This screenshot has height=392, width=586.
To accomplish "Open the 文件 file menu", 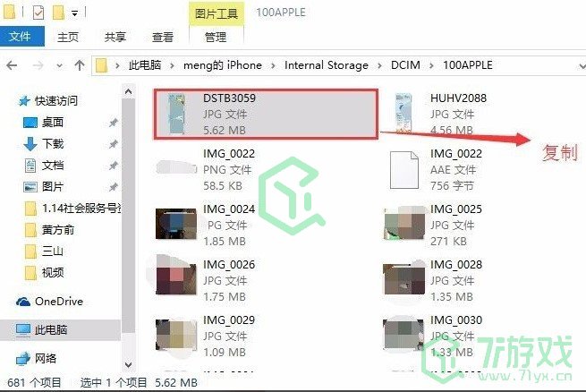I will click(22, 37).
